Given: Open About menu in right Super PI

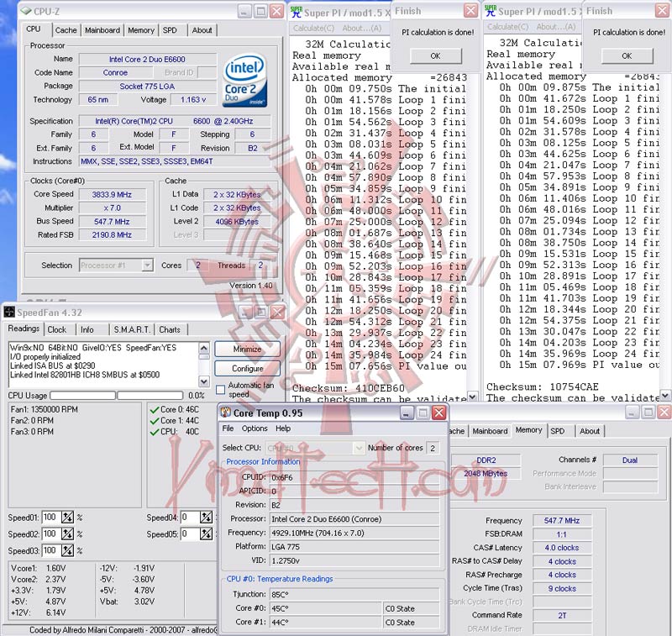Looking at the screenshot, I should (x=555, y=27).
